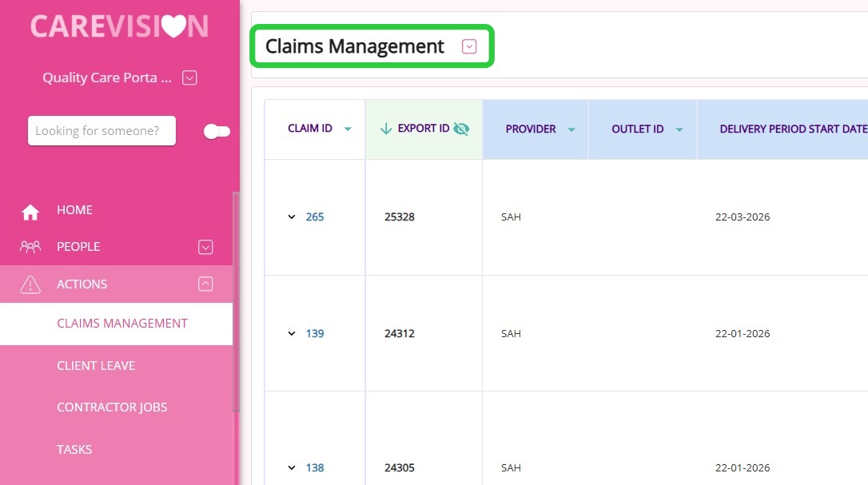
Task: Expand the People menu section
Action: click(205, 247)
